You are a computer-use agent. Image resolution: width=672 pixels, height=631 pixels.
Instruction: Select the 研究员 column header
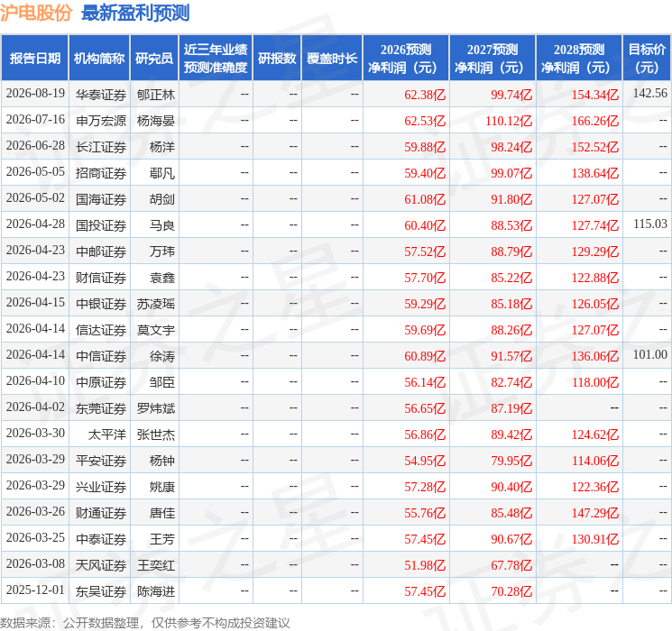coord(154,59)
